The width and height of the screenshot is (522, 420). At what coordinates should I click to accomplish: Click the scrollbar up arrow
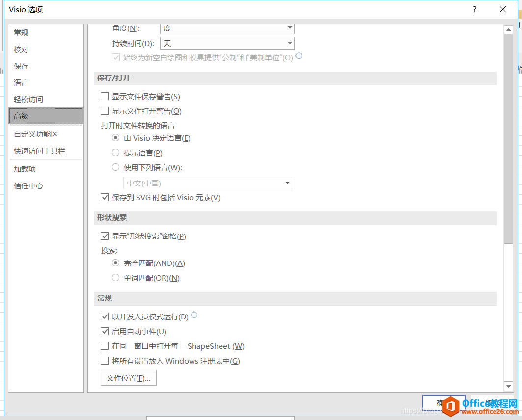click(x=508, y=30)
